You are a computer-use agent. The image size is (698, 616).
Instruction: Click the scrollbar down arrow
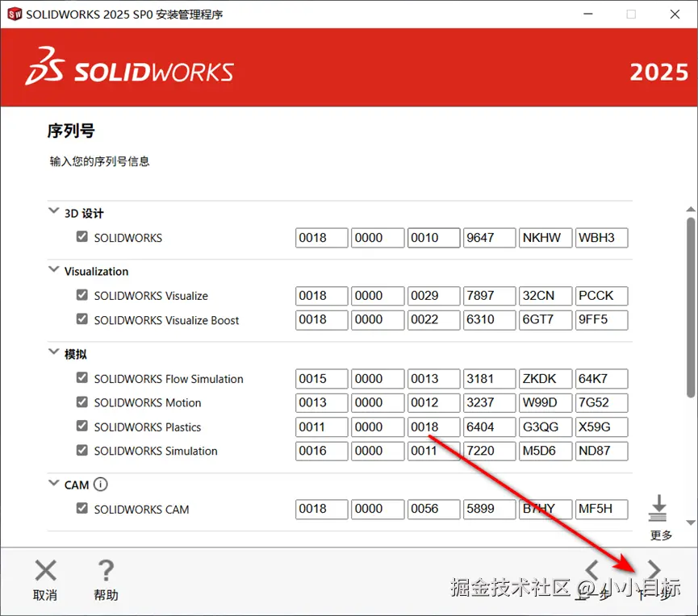[x=691, y=522]
